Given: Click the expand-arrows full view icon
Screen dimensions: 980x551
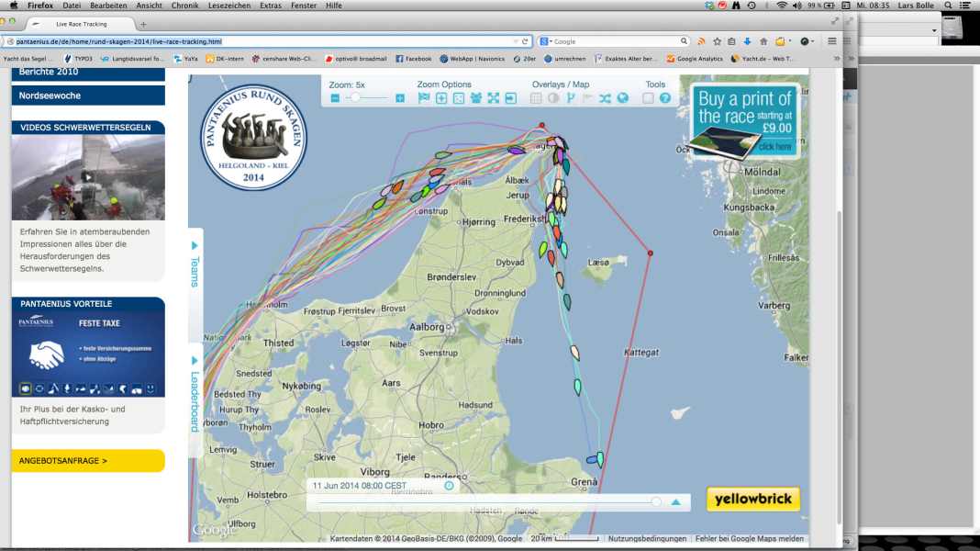Looking at the screenshot, I should click(x=493, y=98).
